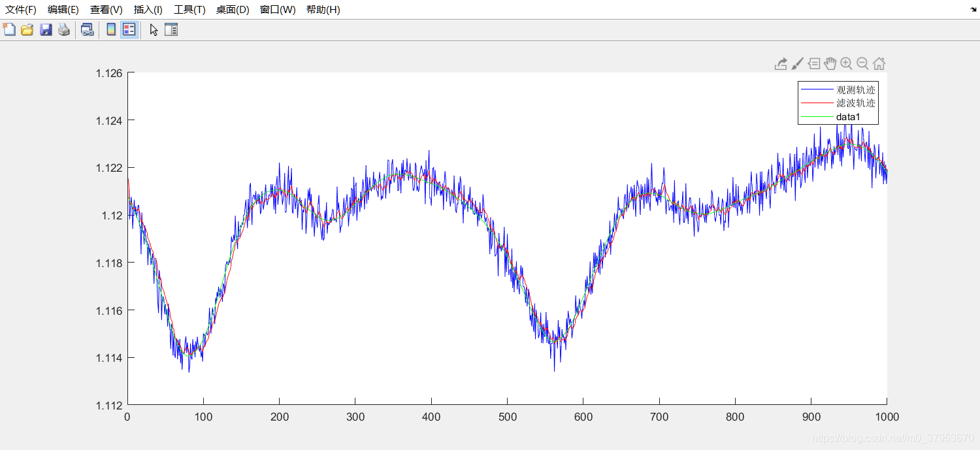Click x-axis tick label 200
This screenshot has width=980, height=450.
click(279, 417)
